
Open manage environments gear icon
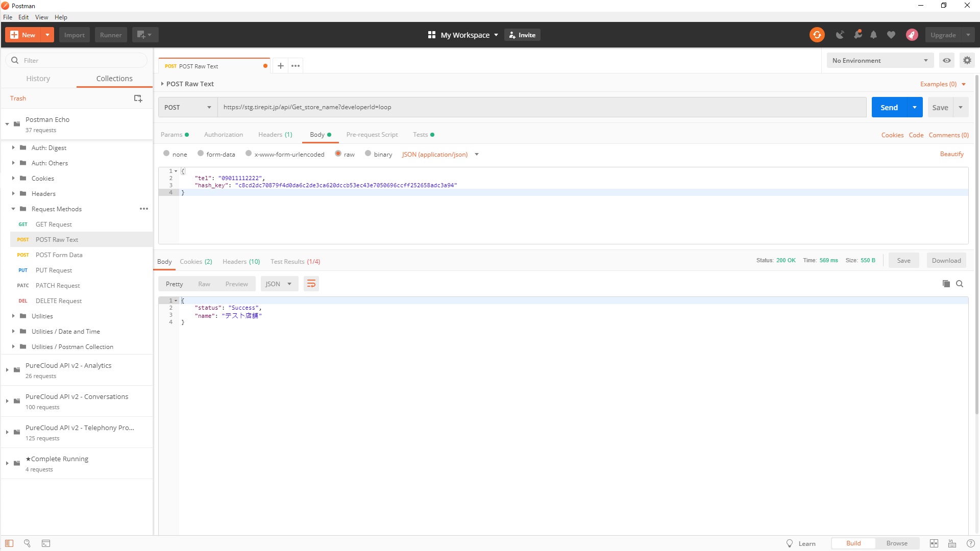[x=967, y=60]
